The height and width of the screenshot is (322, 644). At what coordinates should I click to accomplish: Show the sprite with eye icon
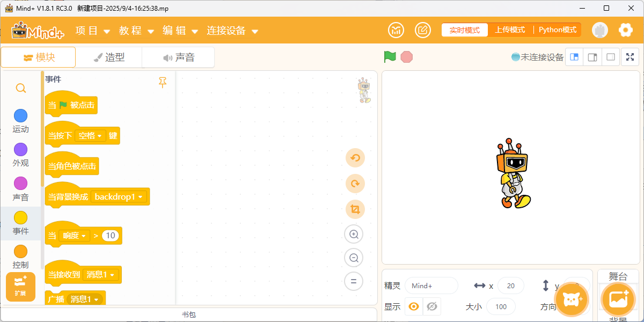pos(414,306)
